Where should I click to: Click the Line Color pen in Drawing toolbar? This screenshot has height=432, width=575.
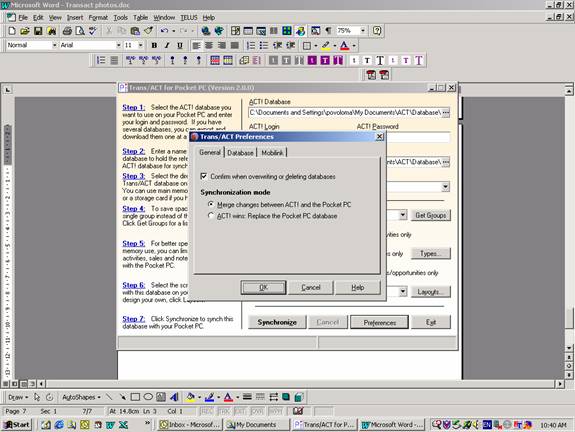tap(209, 397)
